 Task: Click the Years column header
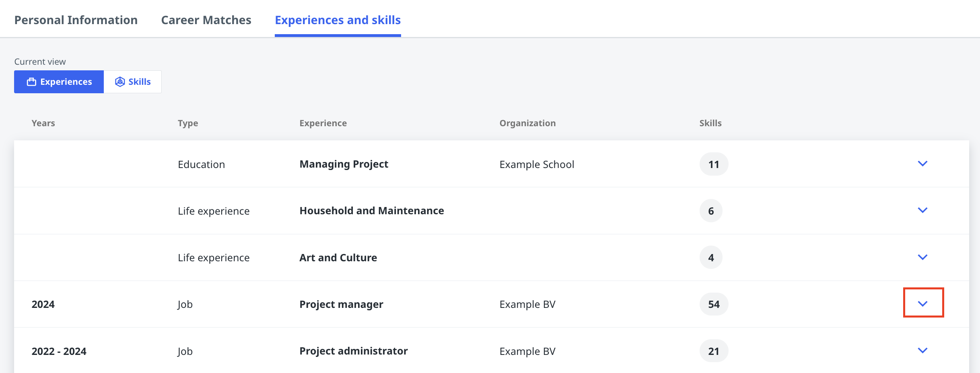coord(43,123)
